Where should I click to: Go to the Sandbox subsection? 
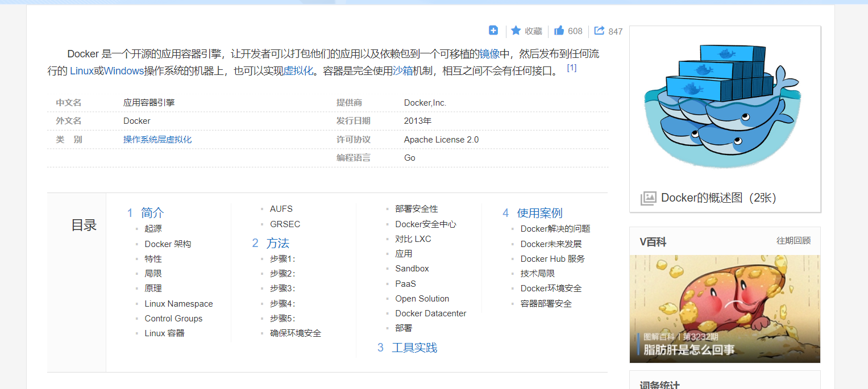point(412,269)
